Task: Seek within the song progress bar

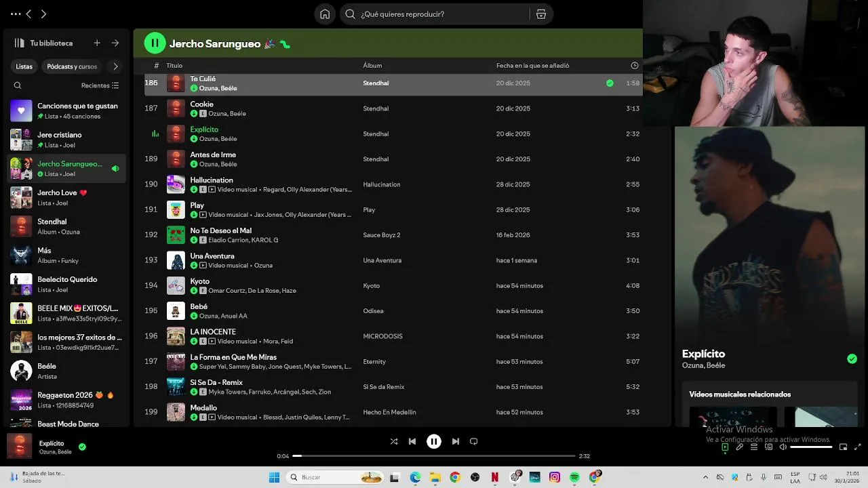Action: coord(434,456)
